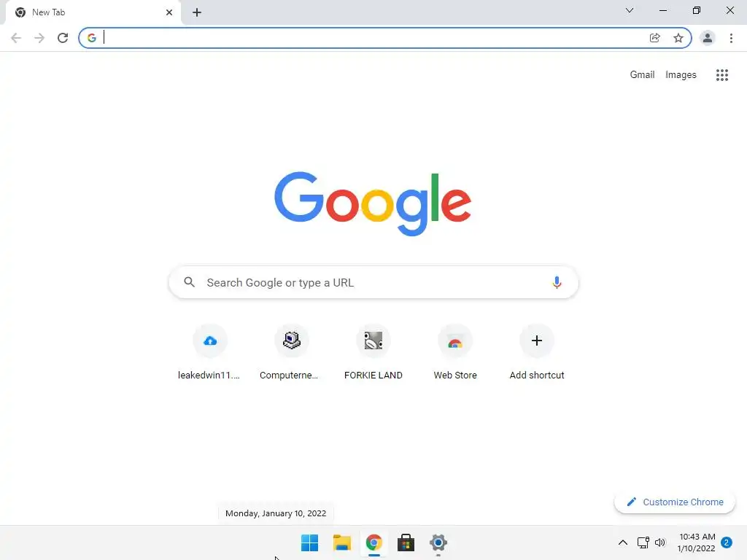
Task: Open the FORKIE LAND shortcut
Action: click(373, 352)
